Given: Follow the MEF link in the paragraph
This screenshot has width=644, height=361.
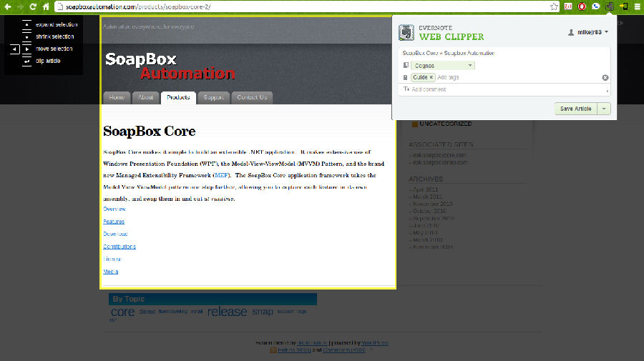Looking at the screenshot, I should tap(221, 175).
